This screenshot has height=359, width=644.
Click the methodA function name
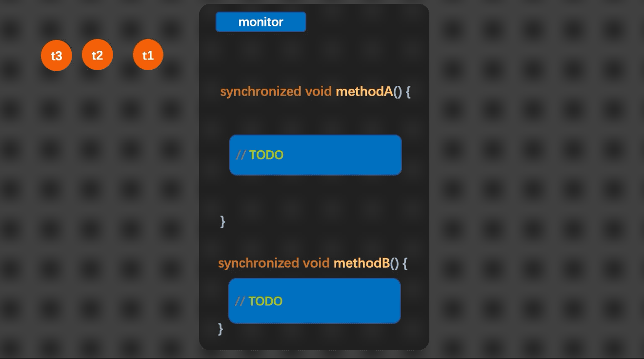coord(364,91)
